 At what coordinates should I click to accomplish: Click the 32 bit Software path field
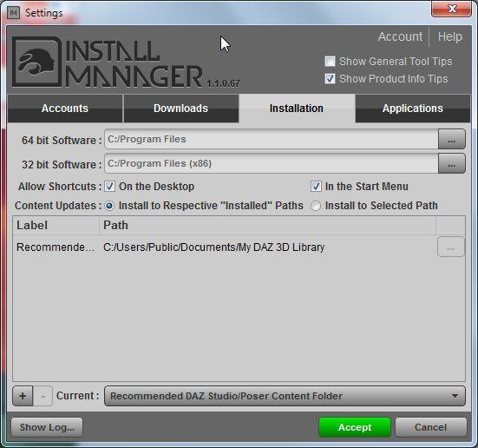coord(271,163)
